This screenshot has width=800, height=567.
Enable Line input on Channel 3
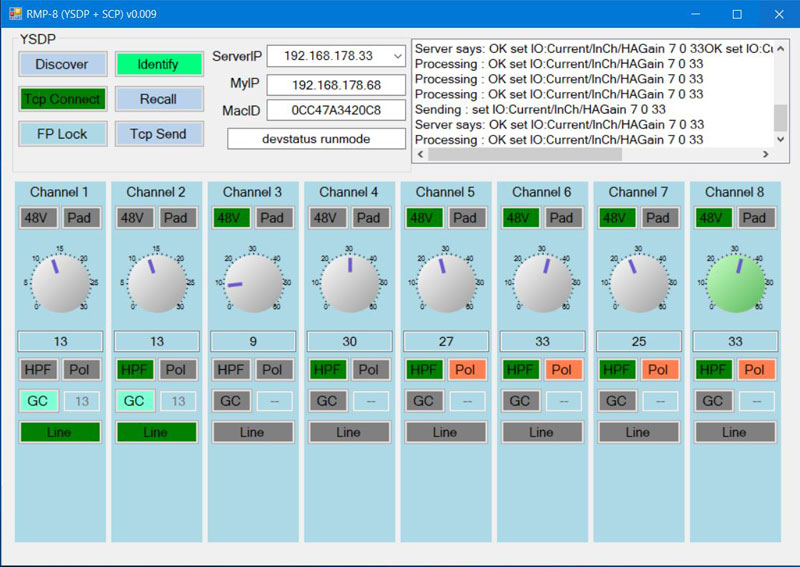253,433
